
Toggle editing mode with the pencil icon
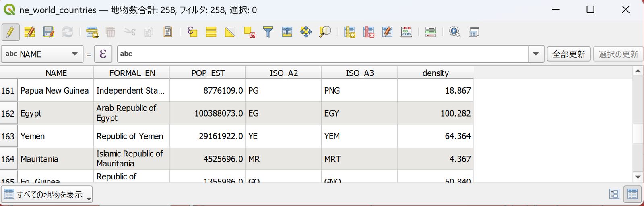tap(10, 32)
